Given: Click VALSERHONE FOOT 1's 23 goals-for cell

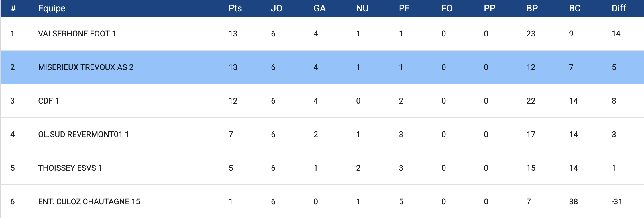Looking at the screenshot, I should [531, 34].
